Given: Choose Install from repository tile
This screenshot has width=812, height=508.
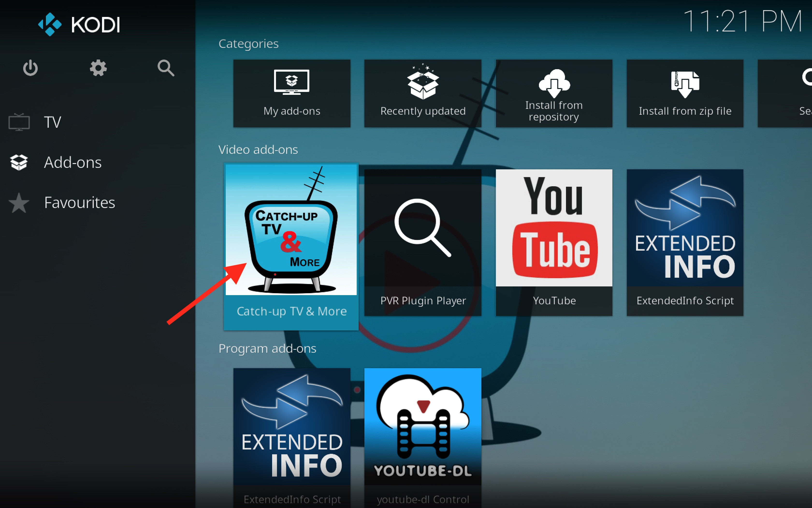Looking at the screenshot, I should (x=554, y=93).
